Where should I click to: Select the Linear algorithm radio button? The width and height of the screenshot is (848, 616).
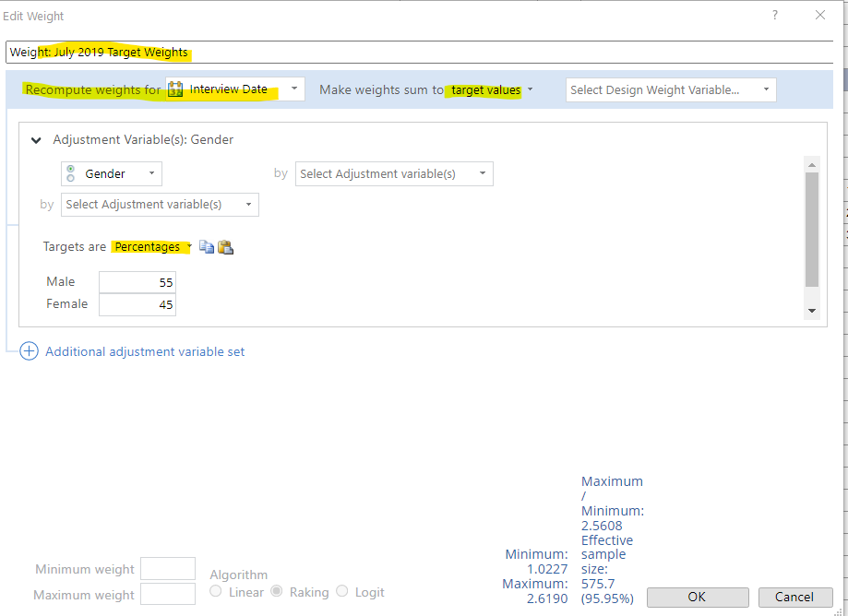(216, 592)
